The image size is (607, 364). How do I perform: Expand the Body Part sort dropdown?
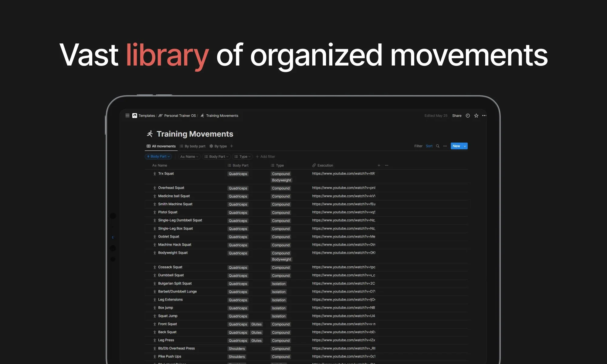158,157
